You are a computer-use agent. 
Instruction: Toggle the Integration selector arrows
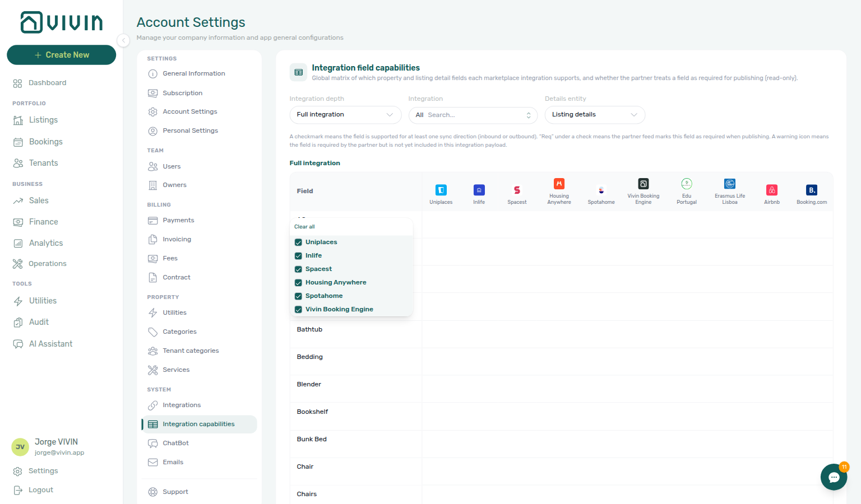coord(529,115)
